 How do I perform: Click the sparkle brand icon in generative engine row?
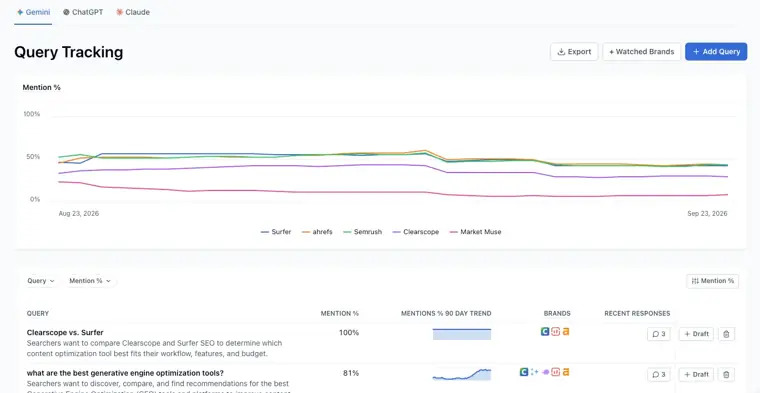534,372
